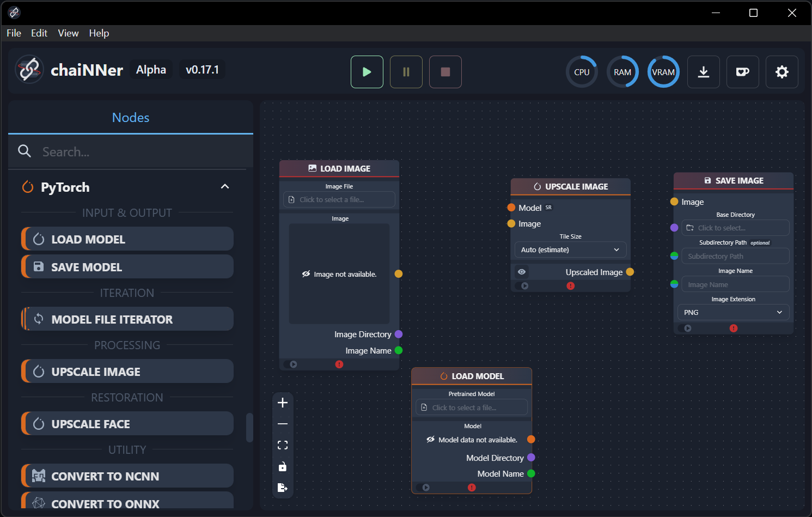Open the File menu
This screenshot has height=517, width=812.
pyautogui.click(x=14, y=33)
